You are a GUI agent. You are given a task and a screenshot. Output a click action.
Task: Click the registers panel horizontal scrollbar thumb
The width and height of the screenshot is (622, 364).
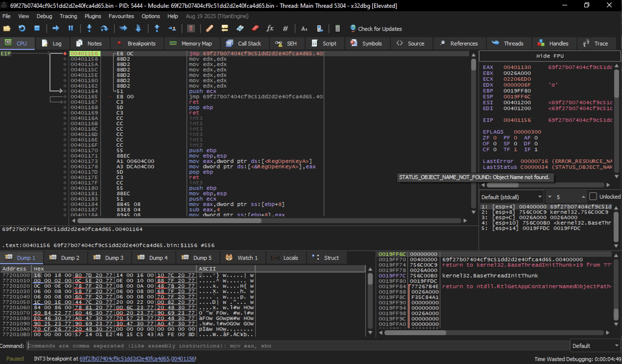coord(502,185)
